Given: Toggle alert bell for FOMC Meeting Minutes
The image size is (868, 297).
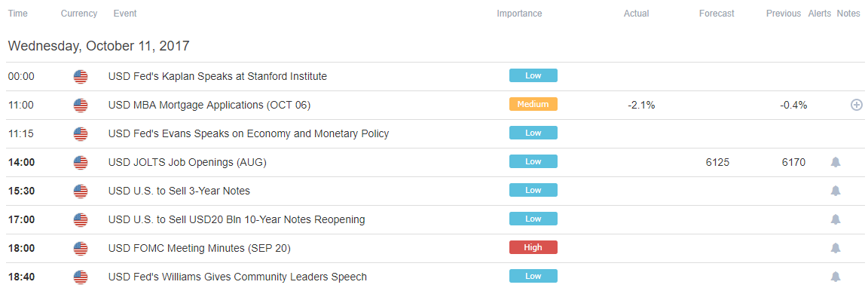Looking at the screenshot, I should (x=836, y=248).
